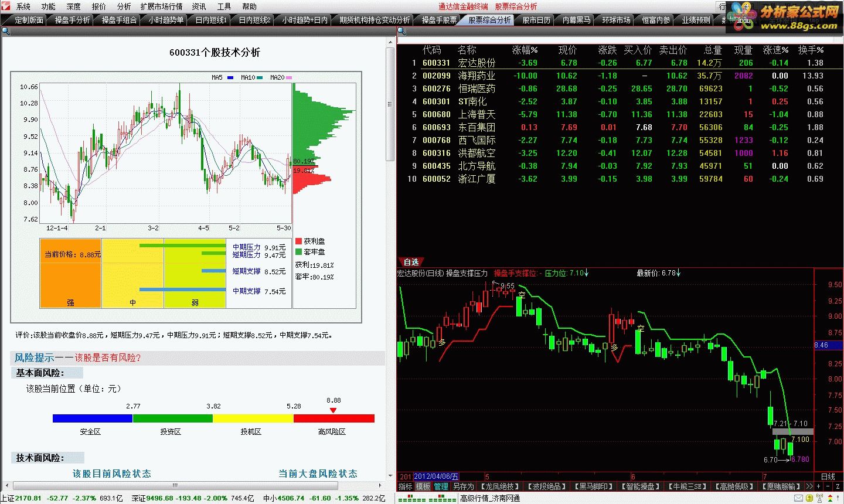Viewport: 844px width, 504px height.
Task: Click the up arrow of left panel vertical scrollbar
Action: coord(390,42)
